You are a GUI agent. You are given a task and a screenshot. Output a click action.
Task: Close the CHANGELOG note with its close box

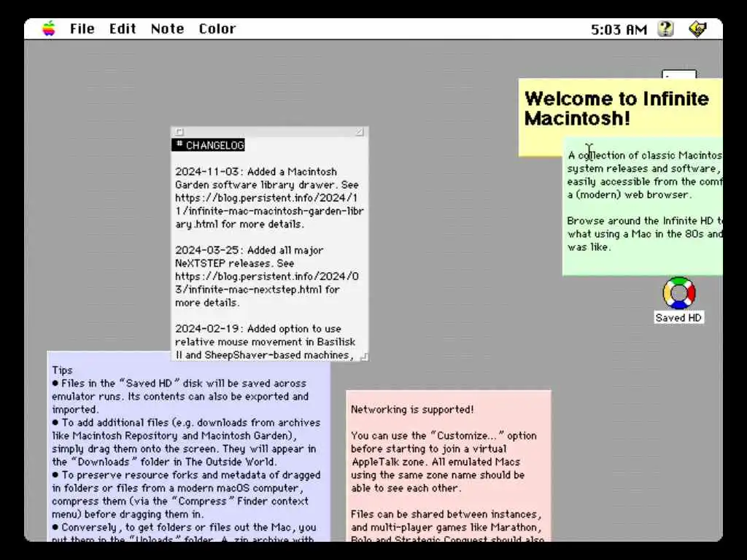coord(179,131)
